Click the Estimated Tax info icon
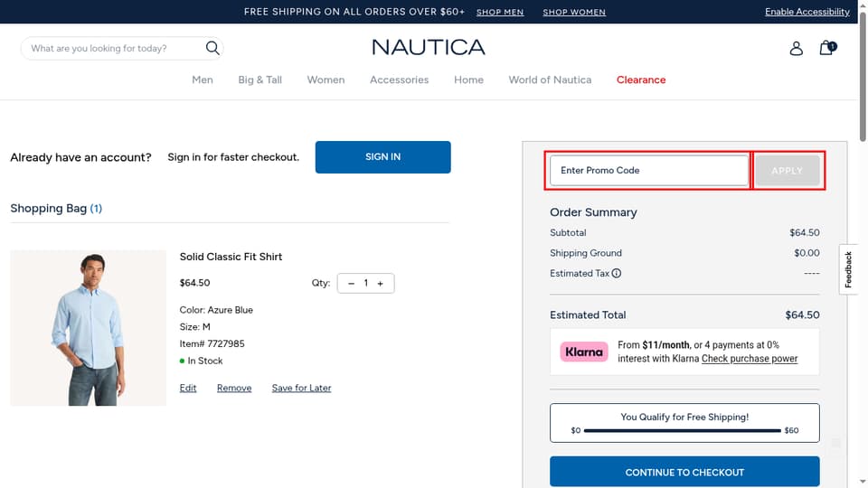This screenshot has width=868, height=488. [616, 273]
